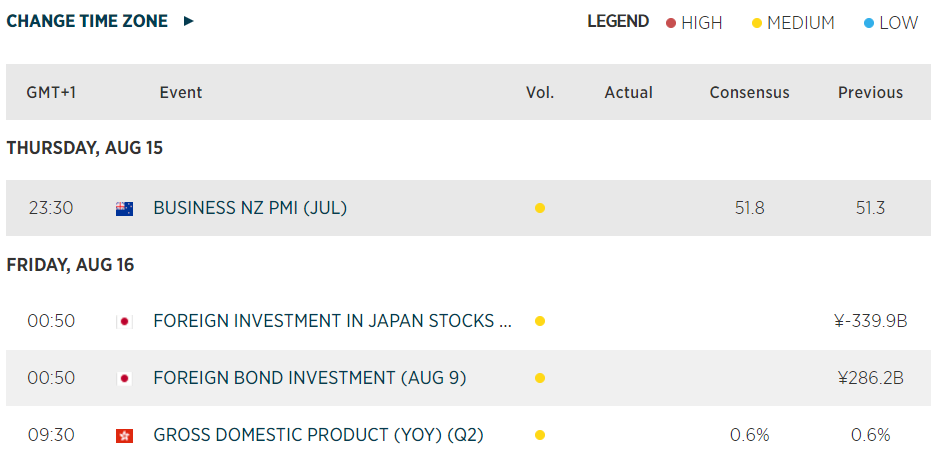The image size is (942, 463).
Task: Click Business NZ PMI medium volatility dot
Action: click(540, 209)
